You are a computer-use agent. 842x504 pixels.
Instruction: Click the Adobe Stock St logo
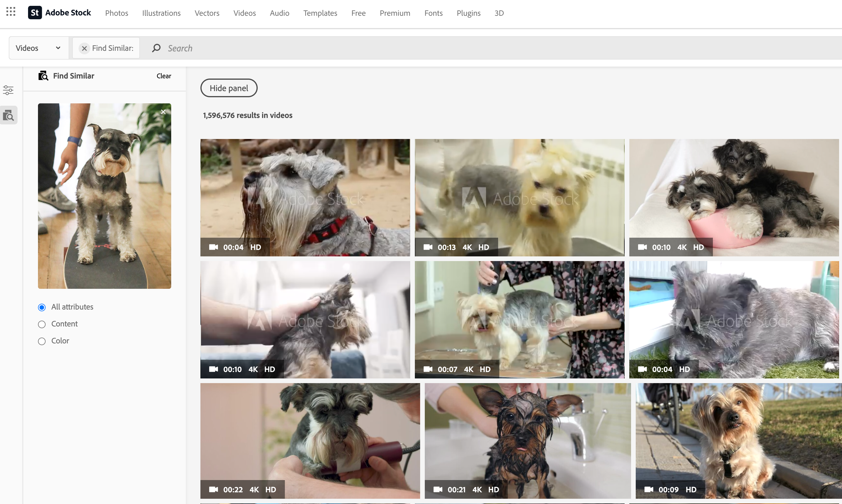pyautogui.click(x=35, y=13)
